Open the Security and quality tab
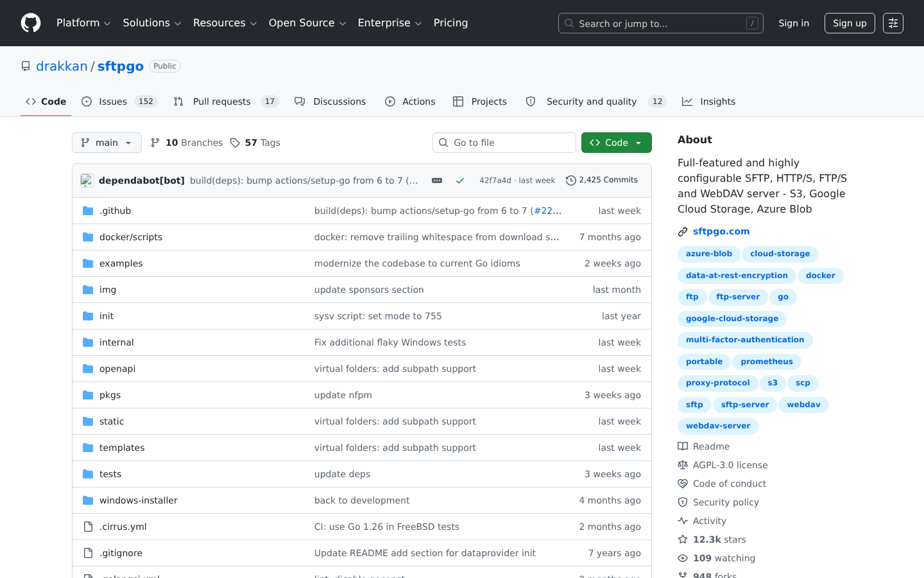The width and height of the screenshot is (924, 578). (x=595, y=101)
